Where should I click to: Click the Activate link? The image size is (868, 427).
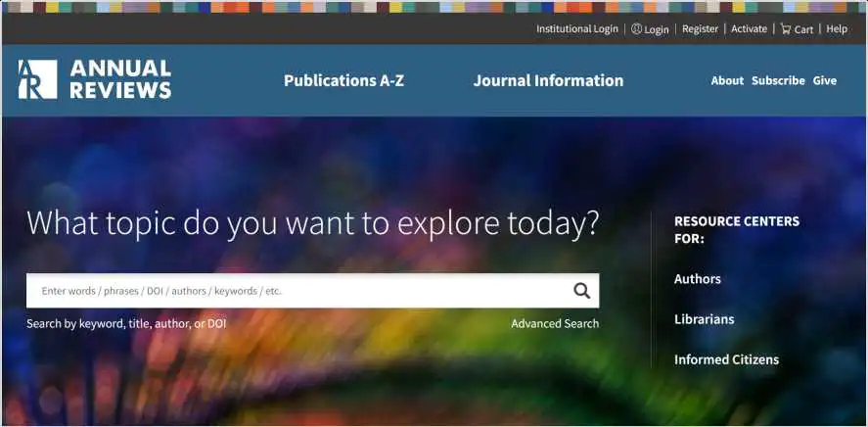pos(749,28)
